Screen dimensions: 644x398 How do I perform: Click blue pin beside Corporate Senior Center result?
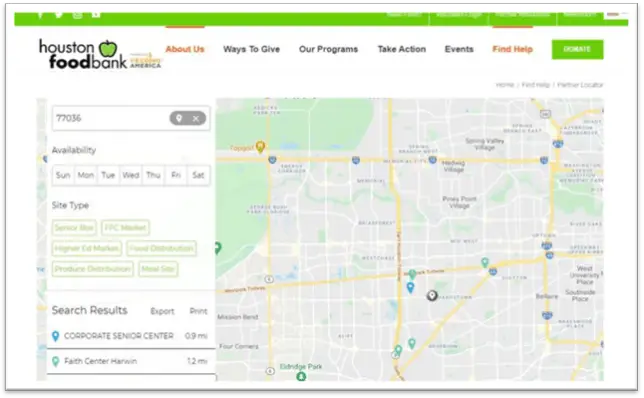pos(55,336)
